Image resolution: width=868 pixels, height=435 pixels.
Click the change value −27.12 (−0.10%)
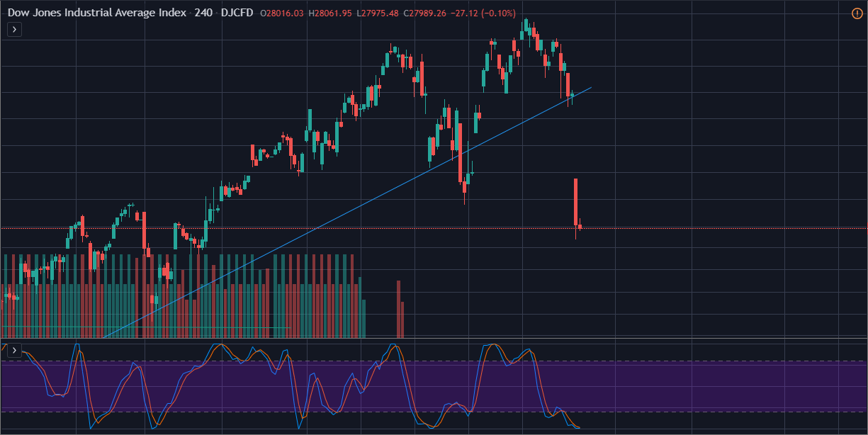click(484, 13)
